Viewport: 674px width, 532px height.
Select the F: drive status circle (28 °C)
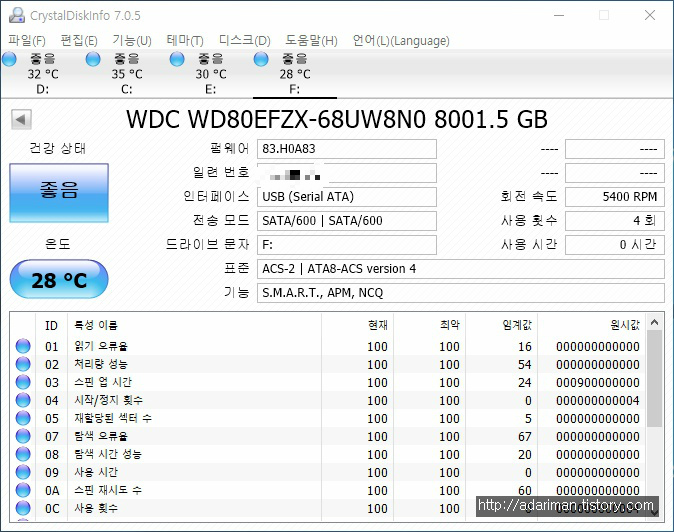pos(260,59)
